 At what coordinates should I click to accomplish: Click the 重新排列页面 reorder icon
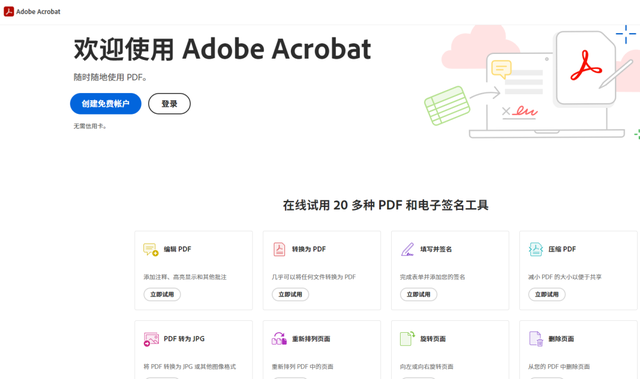tap(279, 339)
